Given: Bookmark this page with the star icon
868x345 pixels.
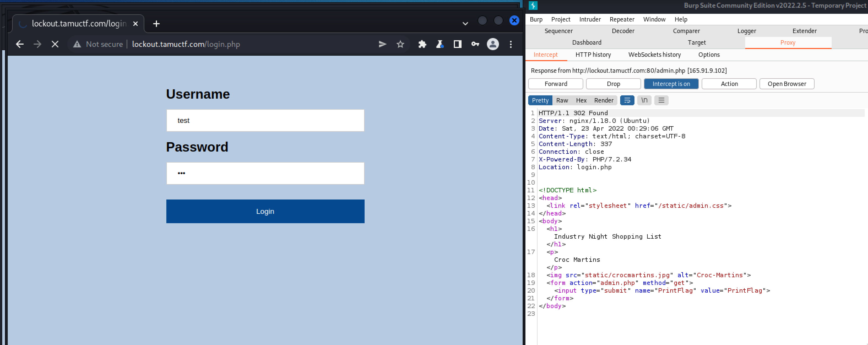Looking at the screenshot, I should (x=400, y=44).
